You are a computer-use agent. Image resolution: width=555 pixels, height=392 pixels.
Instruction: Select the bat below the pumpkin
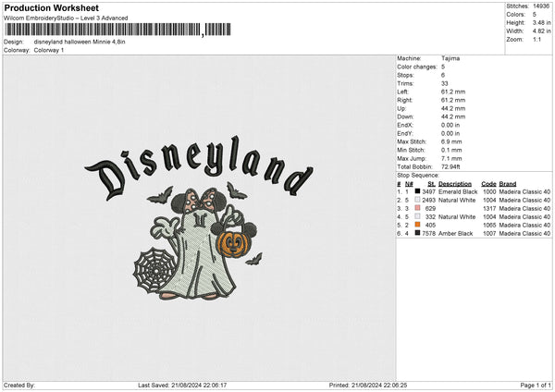pos(253,259)
